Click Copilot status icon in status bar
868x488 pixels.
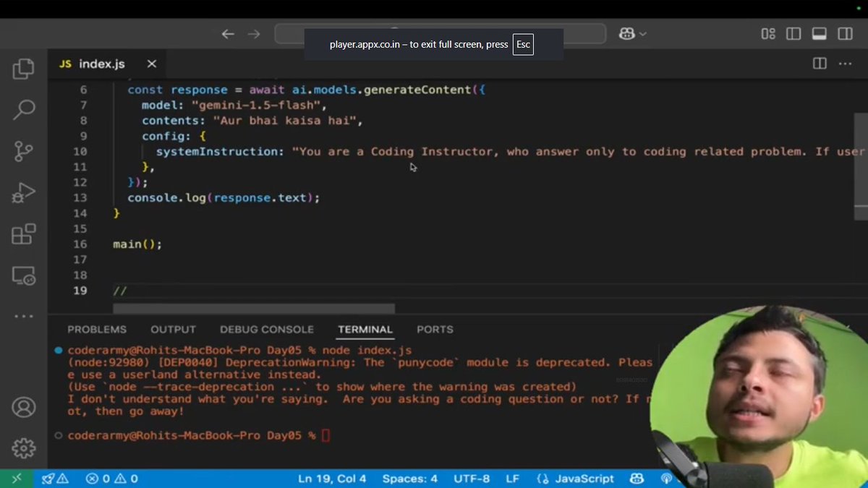click(x=637, y=479)
